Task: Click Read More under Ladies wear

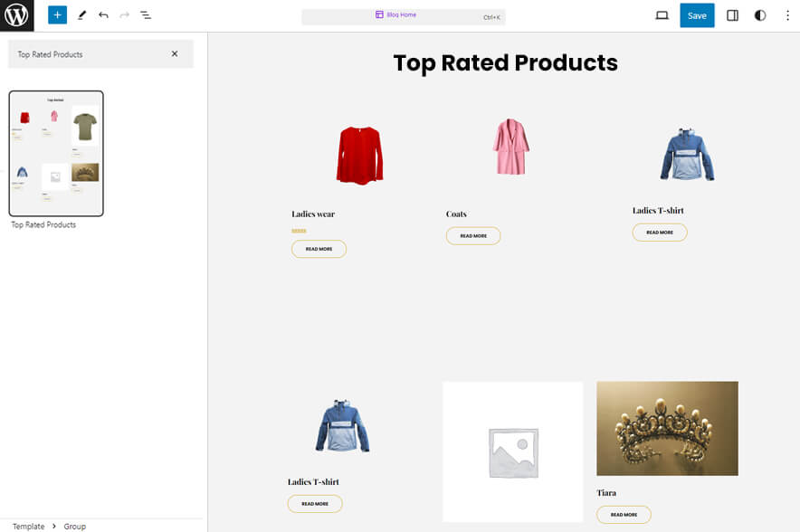Action: 319,249
